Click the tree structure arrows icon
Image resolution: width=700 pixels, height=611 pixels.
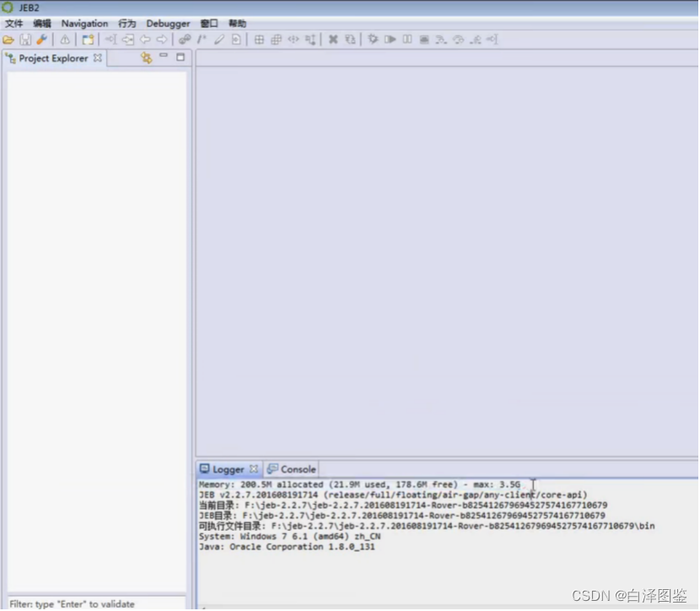310,40
